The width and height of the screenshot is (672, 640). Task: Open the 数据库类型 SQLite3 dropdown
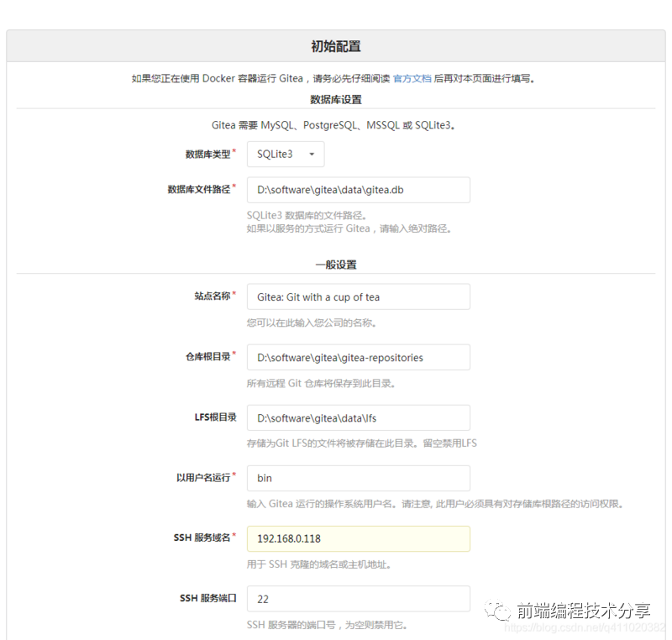pyautogui.click(x=286, y=155)
